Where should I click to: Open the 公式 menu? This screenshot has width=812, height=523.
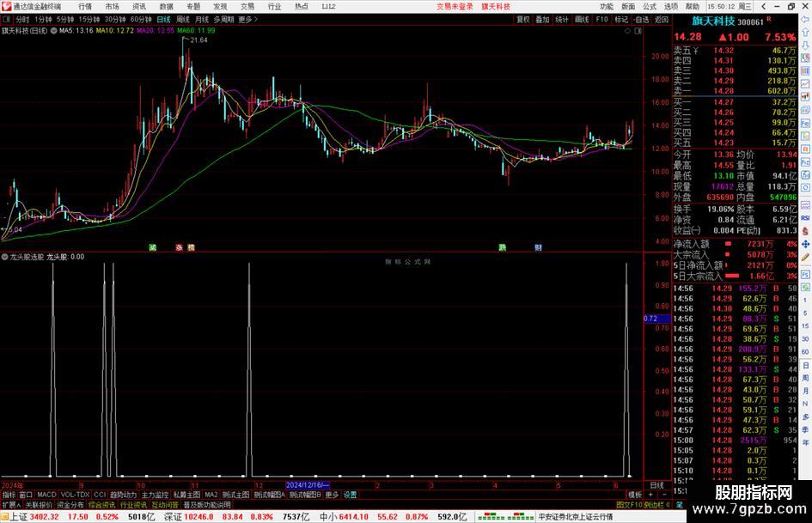pyautogui.click(x=650, y=6)
